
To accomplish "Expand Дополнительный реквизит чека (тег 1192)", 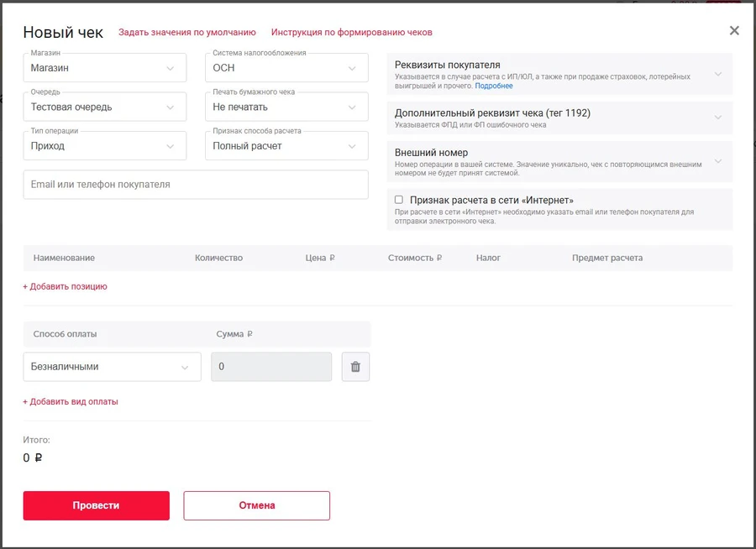I will 559,118.
